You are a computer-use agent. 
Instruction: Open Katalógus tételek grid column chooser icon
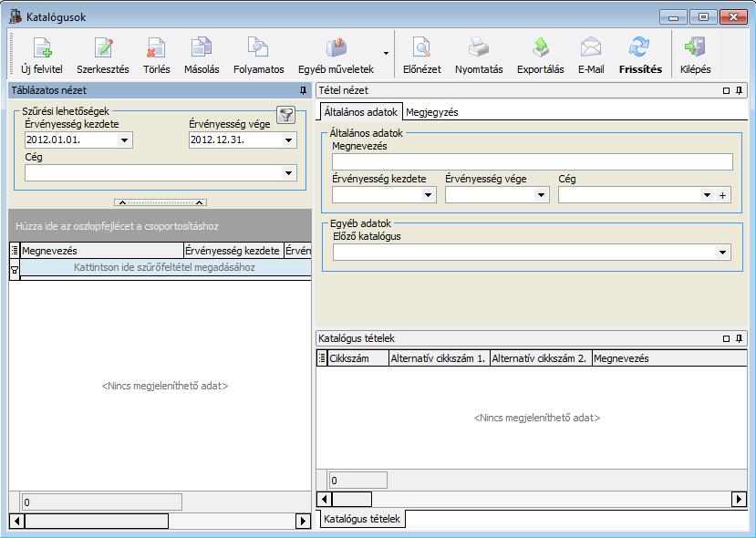tap(322, 358)
